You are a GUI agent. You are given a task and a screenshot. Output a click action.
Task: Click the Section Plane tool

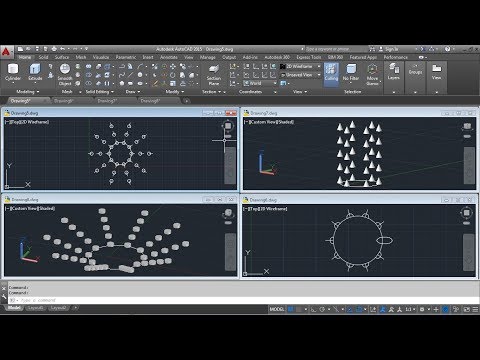click(214, 74)
